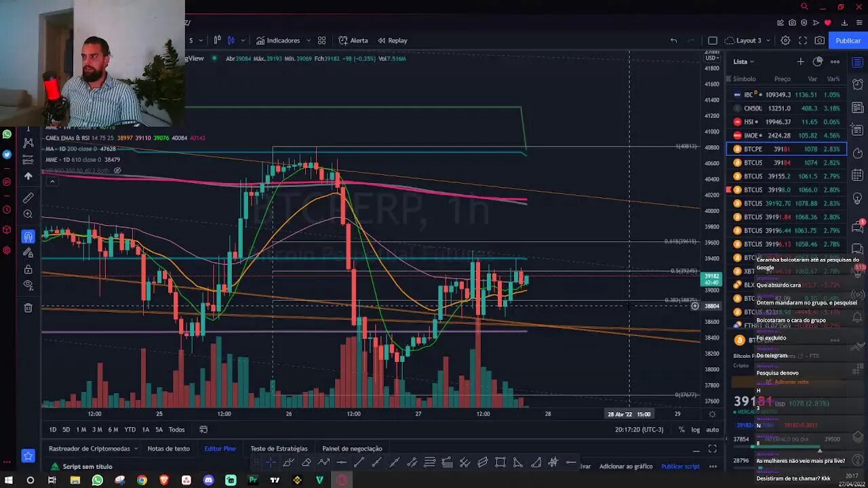
Task: Collapse the indicator legend chevron
Action: [52, 181]
